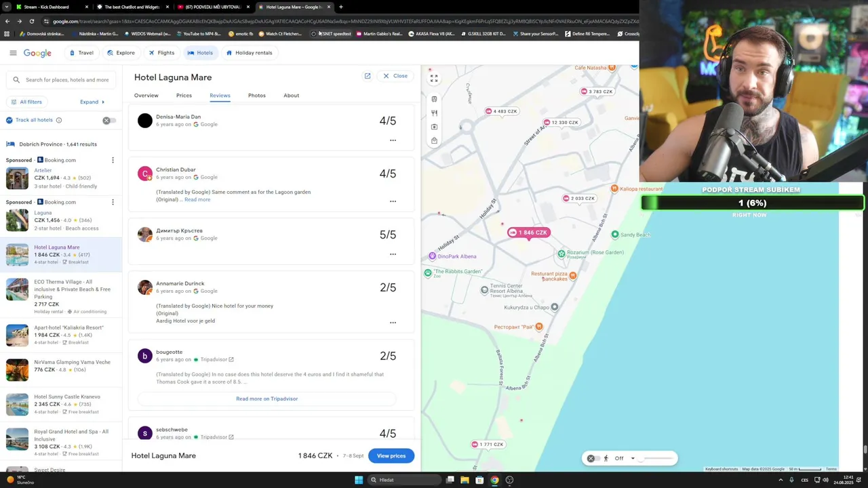Show shopping places on map
The width and height of the screenshot is (868, 488).
click(434, 141)
